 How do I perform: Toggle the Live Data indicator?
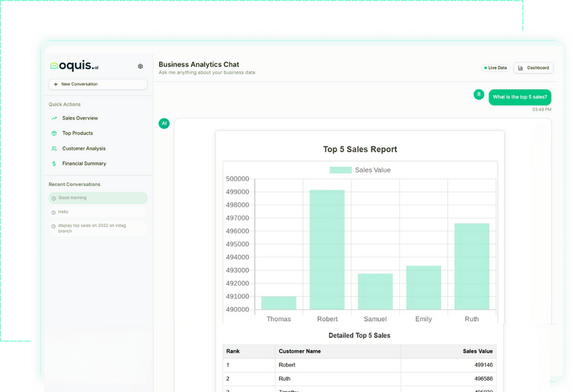point(495,68)
